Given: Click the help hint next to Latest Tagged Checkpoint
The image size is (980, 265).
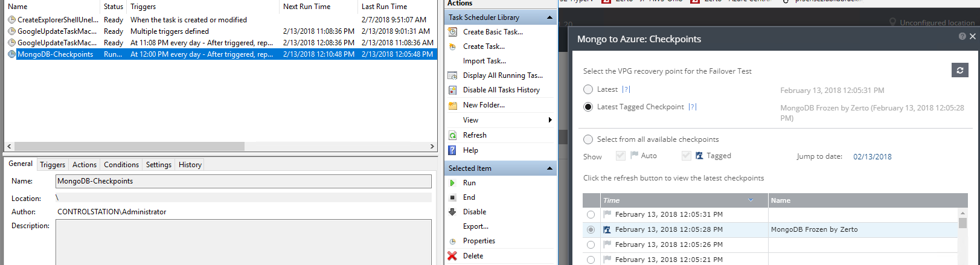Looking at the screenshot, I should 693,107.
